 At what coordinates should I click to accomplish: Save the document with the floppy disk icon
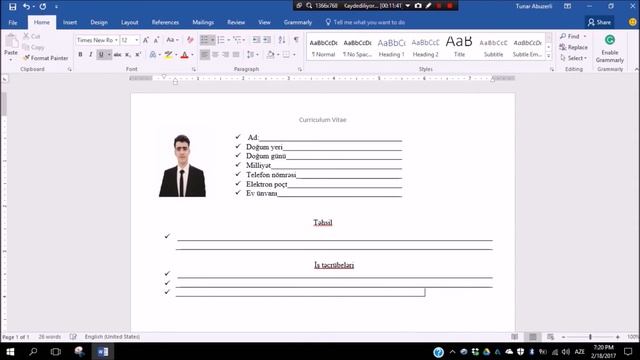click(13, 7)
